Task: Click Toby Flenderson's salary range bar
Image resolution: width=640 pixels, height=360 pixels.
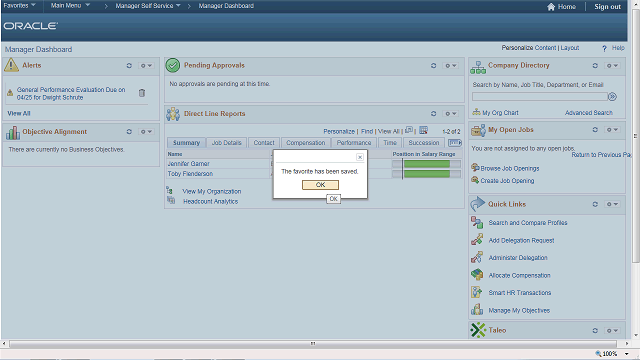Action: (426, 174)
